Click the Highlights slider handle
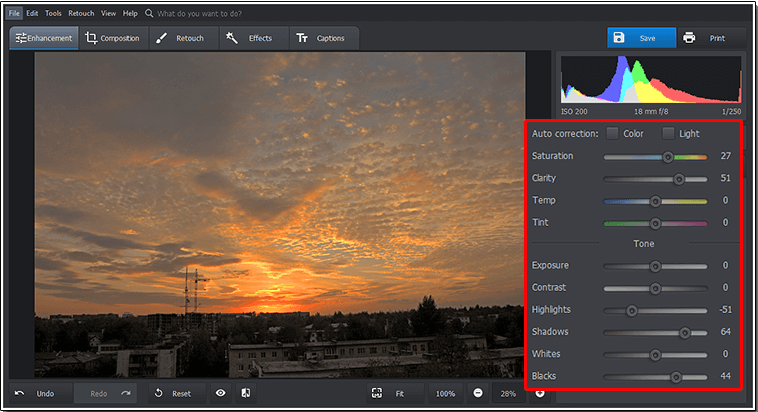This screenshot has height=412, width=758. click(631, 310)
